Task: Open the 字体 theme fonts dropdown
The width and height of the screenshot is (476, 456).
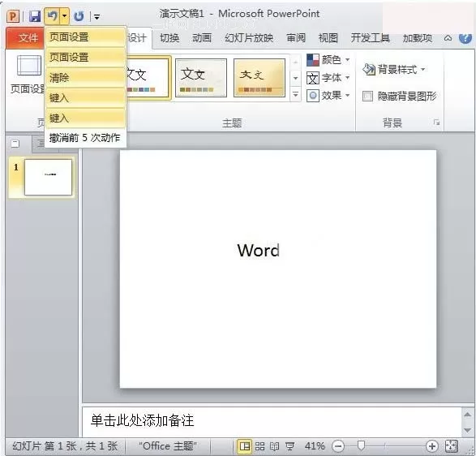Action: (328, 78)
